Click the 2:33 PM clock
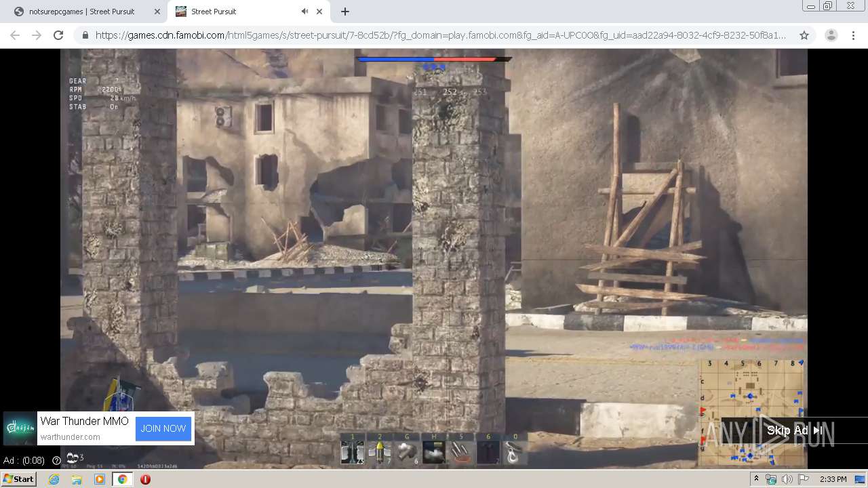The width and height of the screenshot is (868, 488). click(833, 479)
